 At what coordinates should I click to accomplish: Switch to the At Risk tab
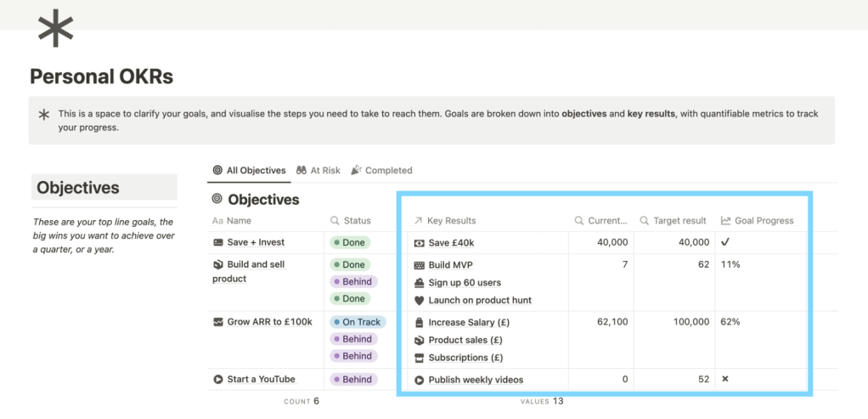[318, 170]
